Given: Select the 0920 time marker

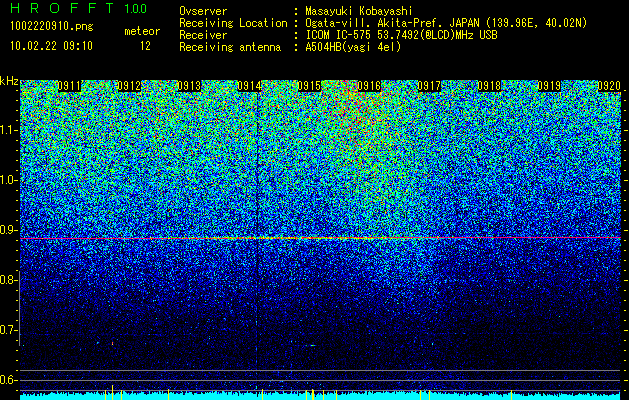Looking at the screenshot, I should tap(609, 86).
